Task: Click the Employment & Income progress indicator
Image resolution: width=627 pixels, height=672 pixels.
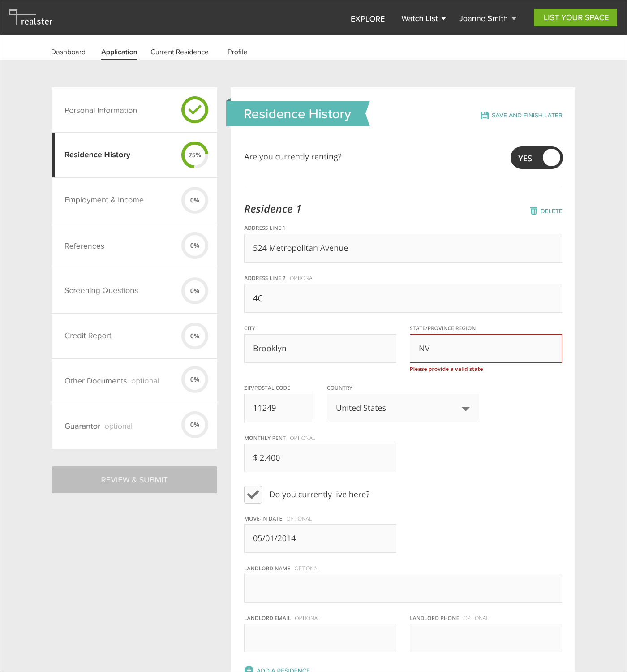Action: point(194,200)
